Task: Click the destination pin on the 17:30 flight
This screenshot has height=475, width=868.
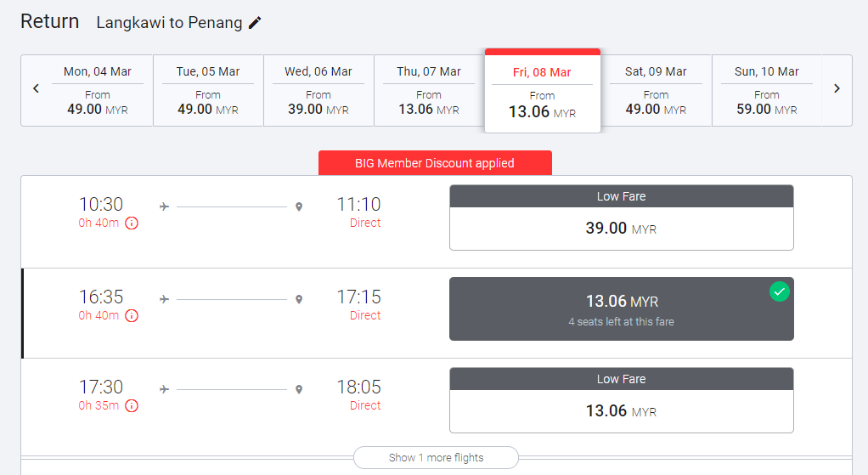Action: (x=299, y=389)
